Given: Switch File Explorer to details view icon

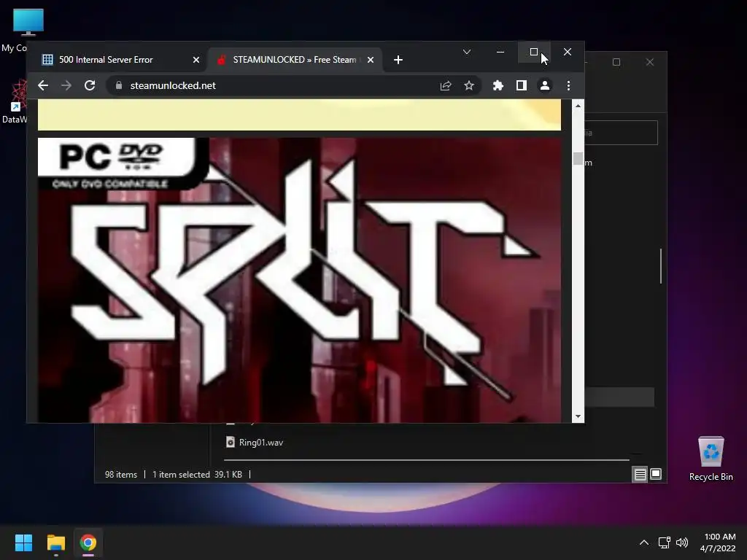Looking at the screenshot, I should pyautogui.click(x=640, y=474).
